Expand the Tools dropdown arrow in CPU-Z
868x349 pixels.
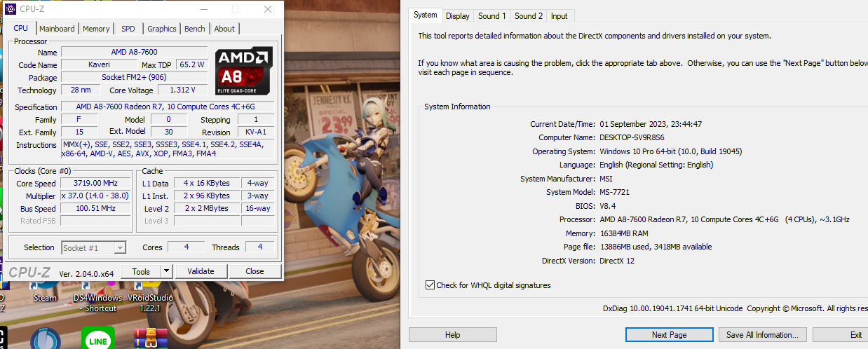pyautogui.click(x=166, y=271)
